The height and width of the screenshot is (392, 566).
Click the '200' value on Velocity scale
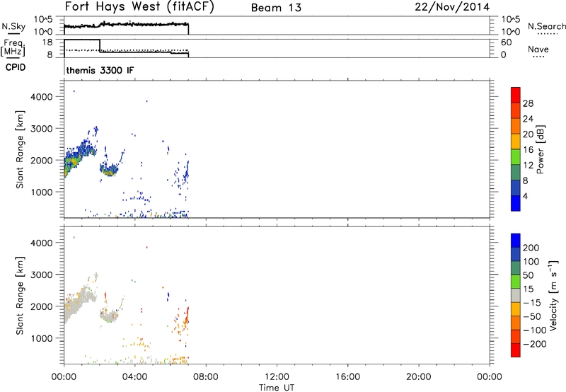[531, 248]
